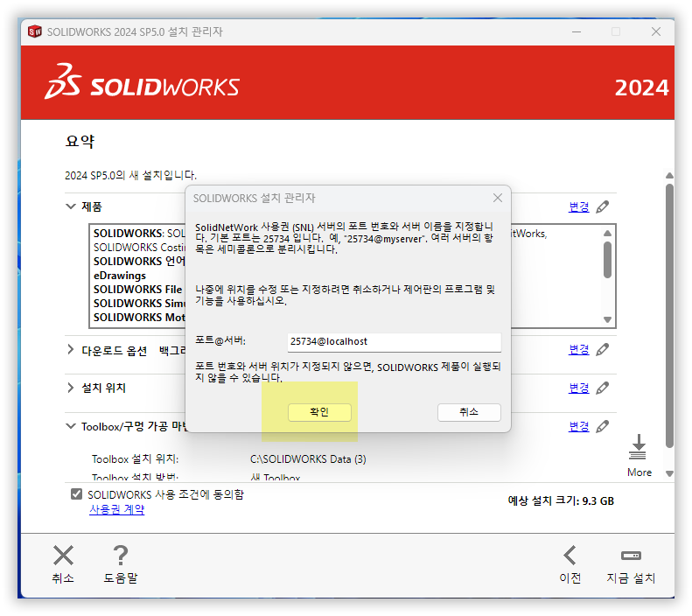Screen dimensions: 692x616
Task: Select SOLIDWORKS File row in product list
Action: pyautogui.click(x=137, y=290)
